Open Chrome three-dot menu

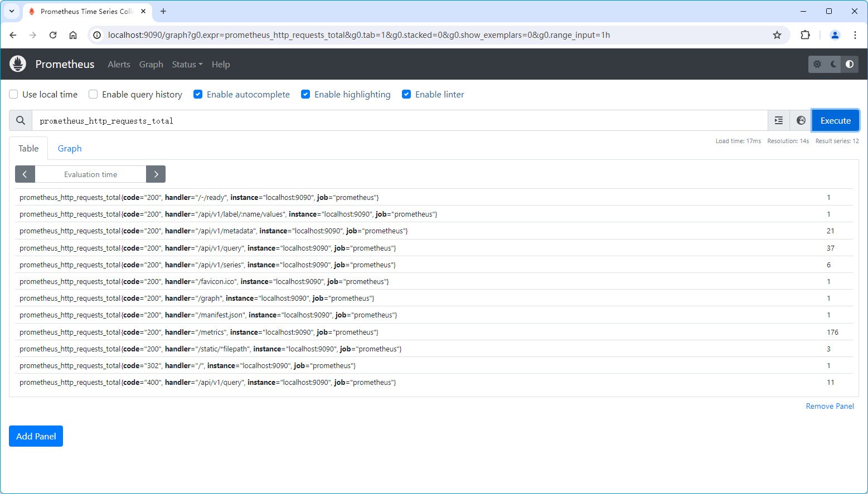click(x=855, y=35)
